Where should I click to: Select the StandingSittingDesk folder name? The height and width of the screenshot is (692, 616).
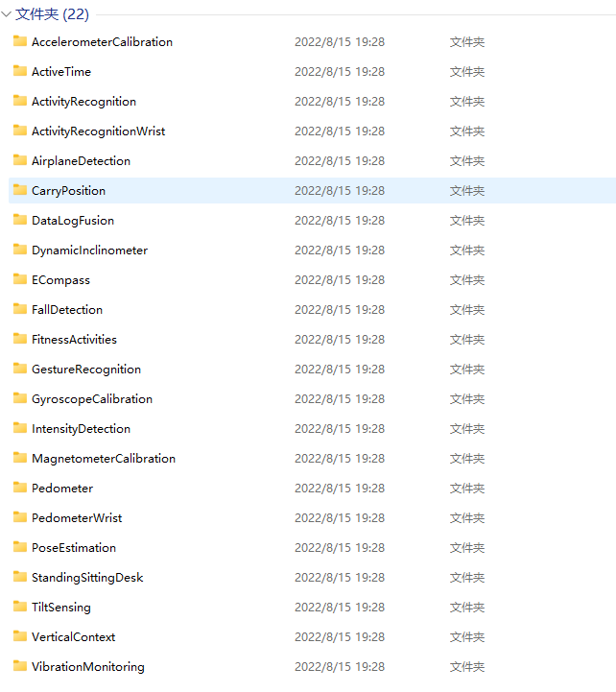[x=86, y=578]
